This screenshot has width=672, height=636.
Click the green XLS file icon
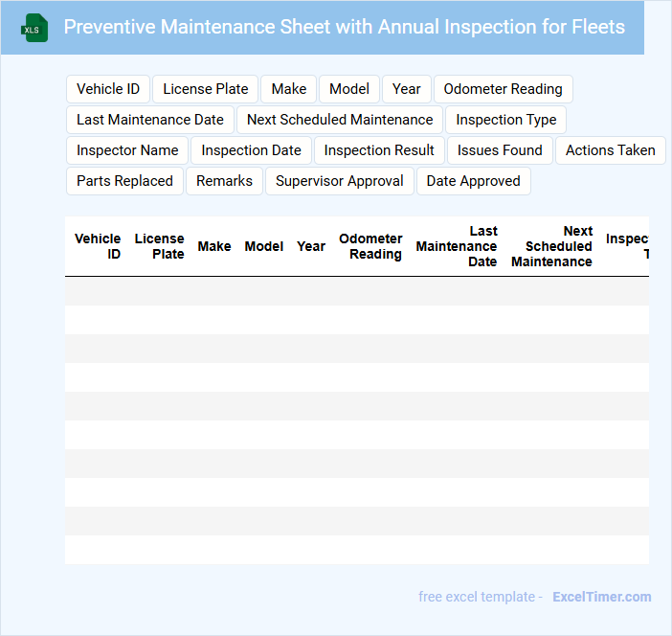[x=35, y=28]
